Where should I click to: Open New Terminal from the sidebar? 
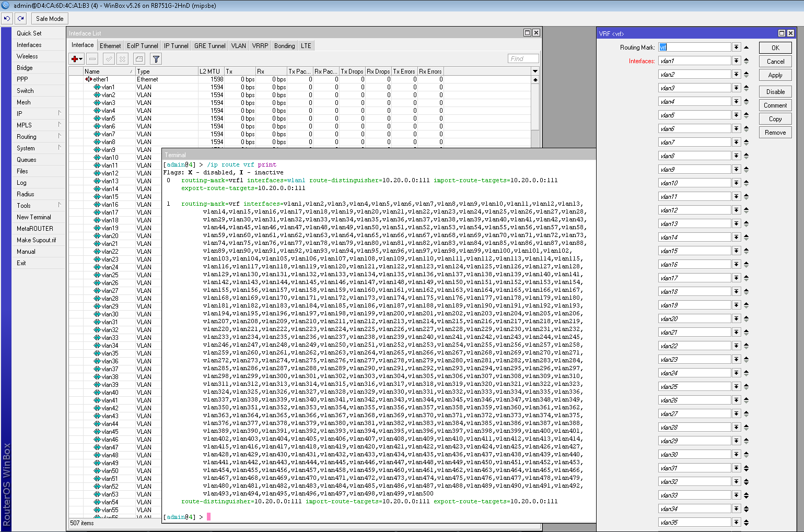pyautogui.click(x=33, y=217)
